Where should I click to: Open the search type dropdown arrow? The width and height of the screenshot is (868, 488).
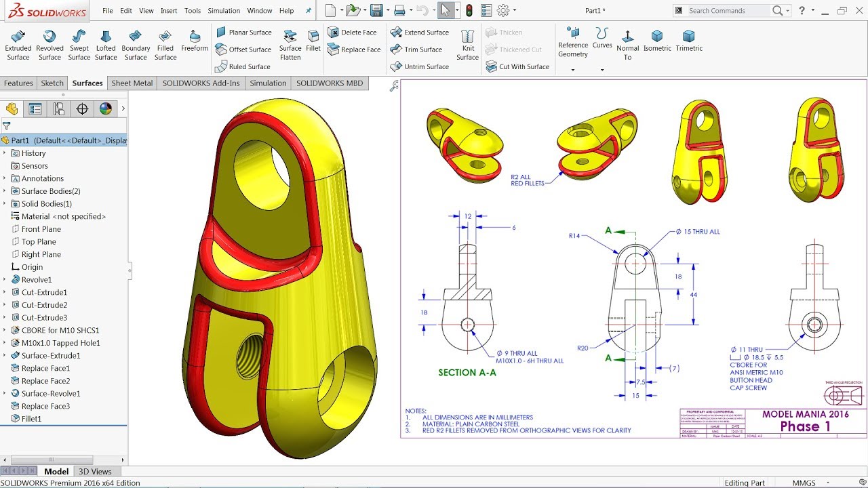click(787, 11)
